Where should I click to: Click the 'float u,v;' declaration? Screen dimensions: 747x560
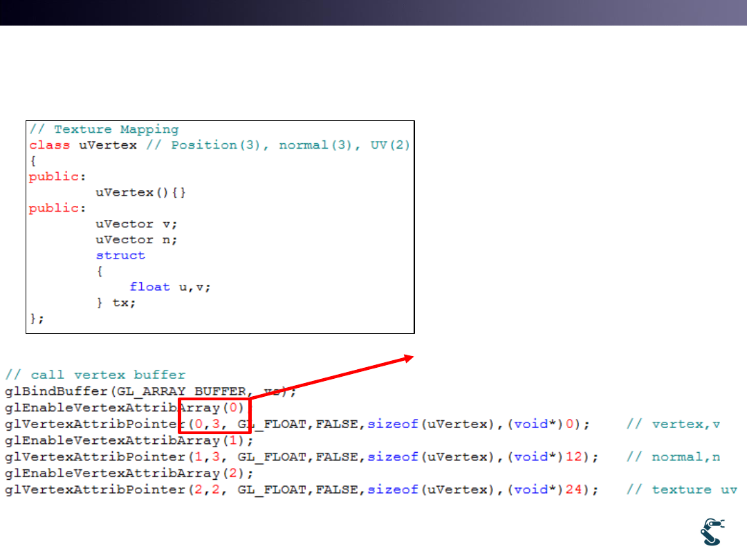click(x=169, y=287)
